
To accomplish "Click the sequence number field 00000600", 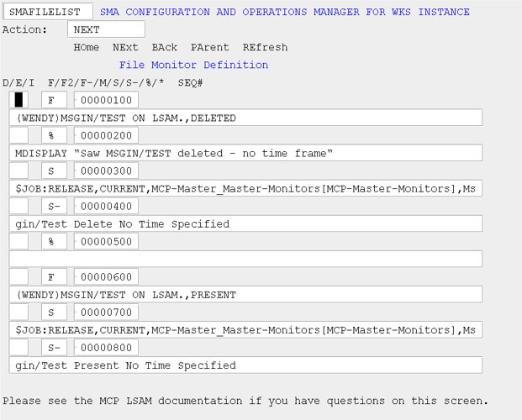I will point(106,276).
